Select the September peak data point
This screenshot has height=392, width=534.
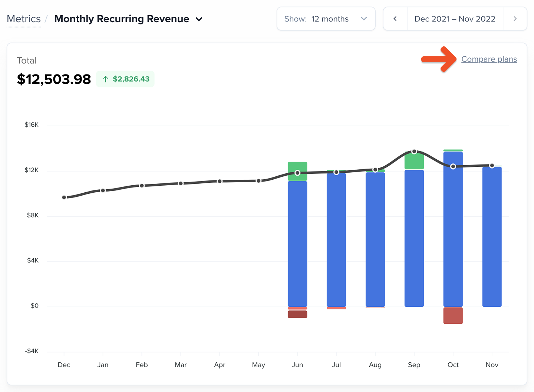tap(414, 152)
